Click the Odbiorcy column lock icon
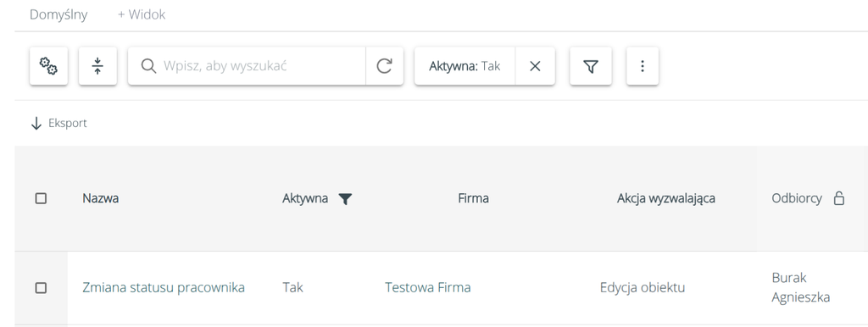Image resolution: width=868 pixels, height=327 pixels. click(x=839, y=198)
